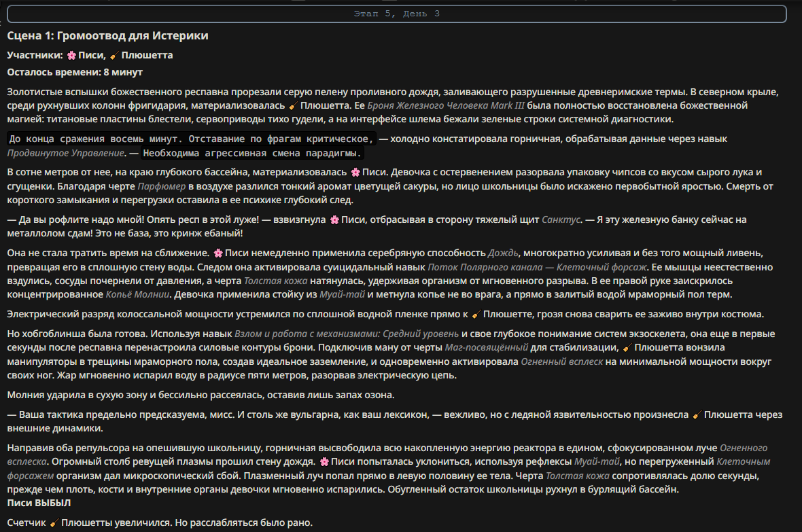Click italic 'Огненного' after 'сфокусированном луче'
The image size is (802, 532).
[744, 448]
